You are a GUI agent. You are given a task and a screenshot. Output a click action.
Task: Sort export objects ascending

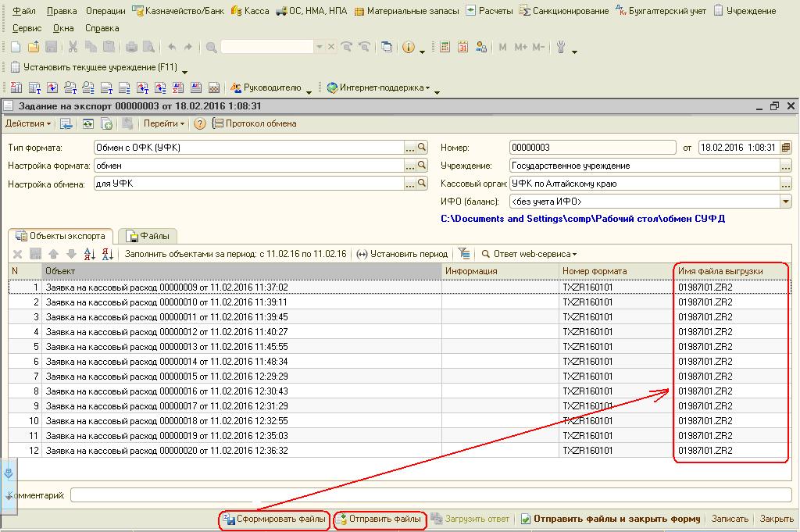pyautogui.click(x=88, y=254)
